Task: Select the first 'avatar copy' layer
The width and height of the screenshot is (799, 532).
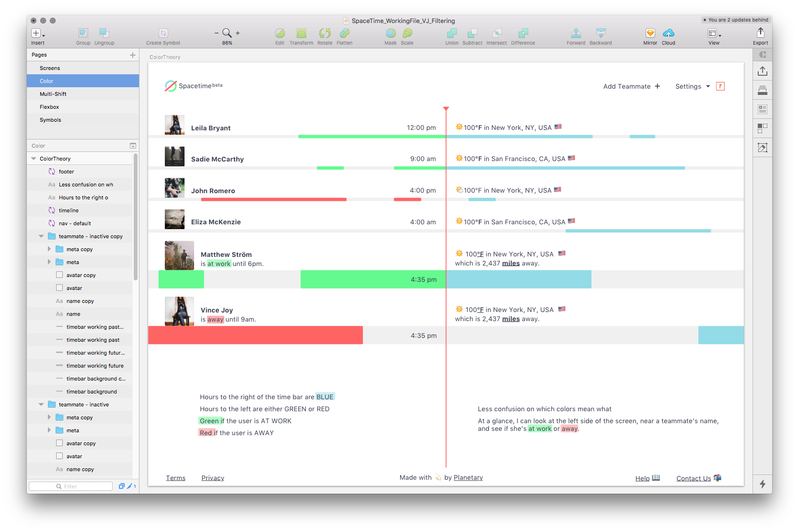Action: [80, 275]
